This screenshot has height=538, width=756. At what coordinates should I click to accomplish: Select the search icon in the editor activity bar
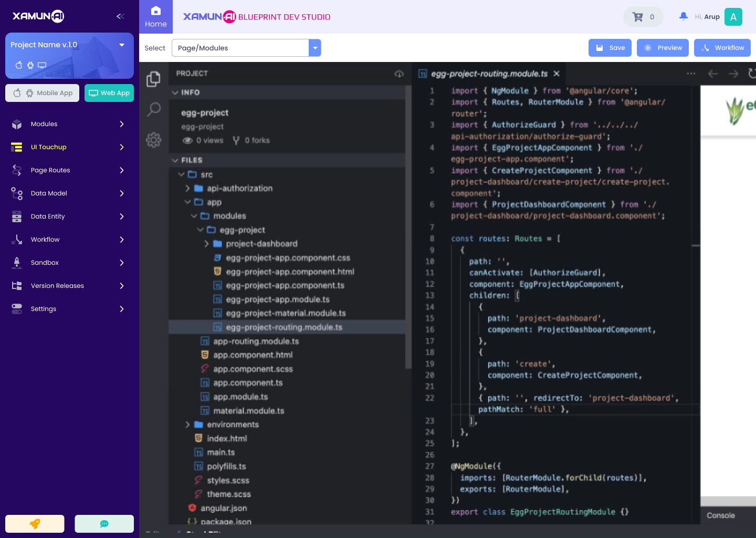click(153, 109)
